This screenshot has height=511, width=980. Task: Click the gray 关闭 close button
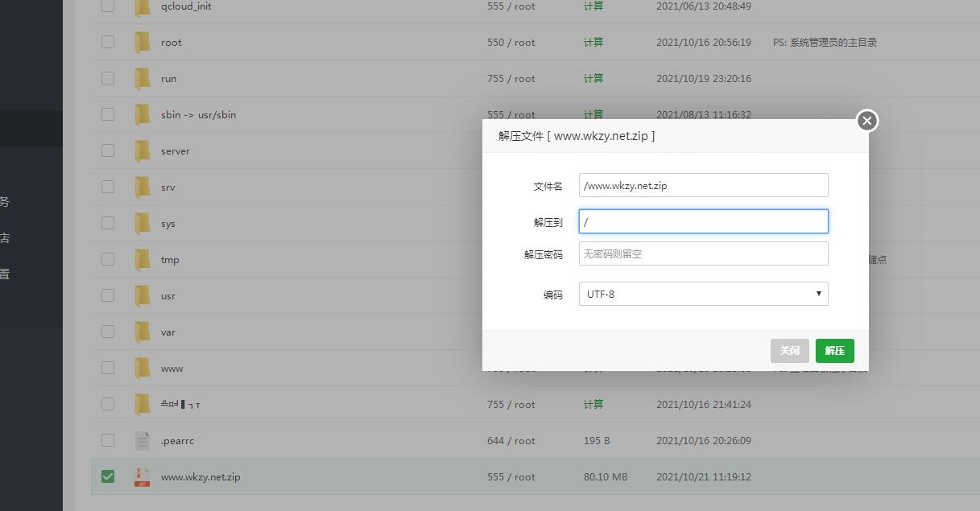(789, 351)
